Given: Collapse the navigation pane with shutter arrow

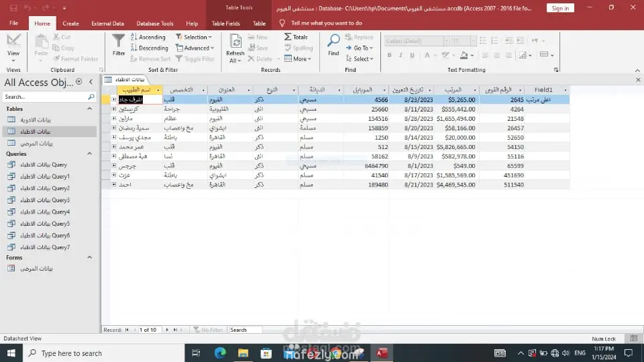Looking at the screenshot, I should pyautogui.click(x=91, y=82).
